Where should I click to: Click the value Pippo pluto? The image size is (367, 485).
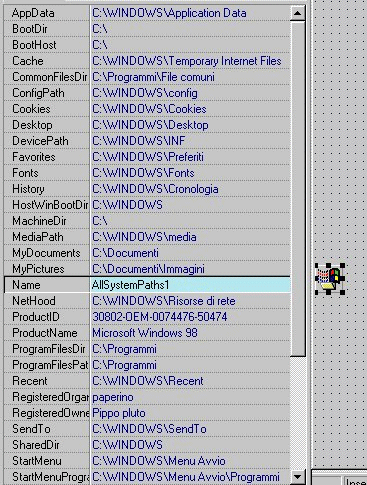(119, 413)
